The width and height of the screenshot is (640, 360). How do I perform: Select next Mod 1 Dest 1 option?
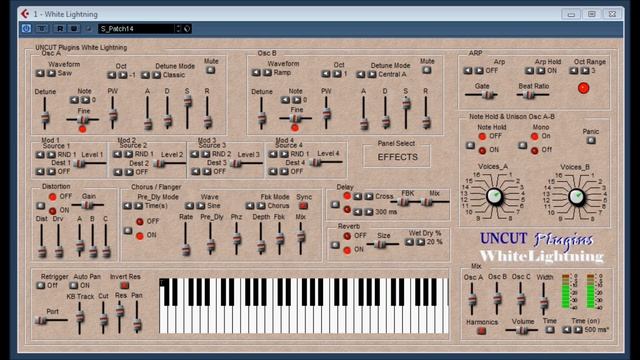tap(51, 171)
